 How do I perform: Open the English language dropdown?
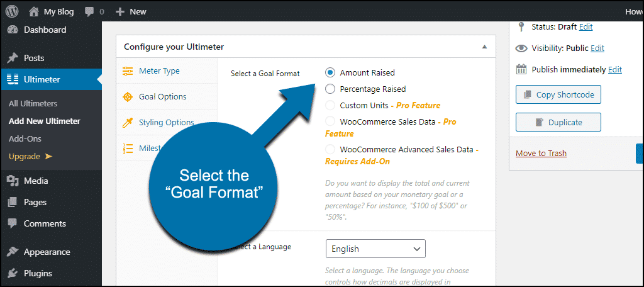(x=376, y=249)
